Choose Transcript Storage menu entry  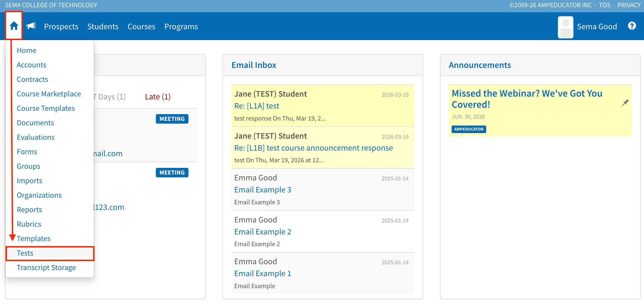(46, 268)
